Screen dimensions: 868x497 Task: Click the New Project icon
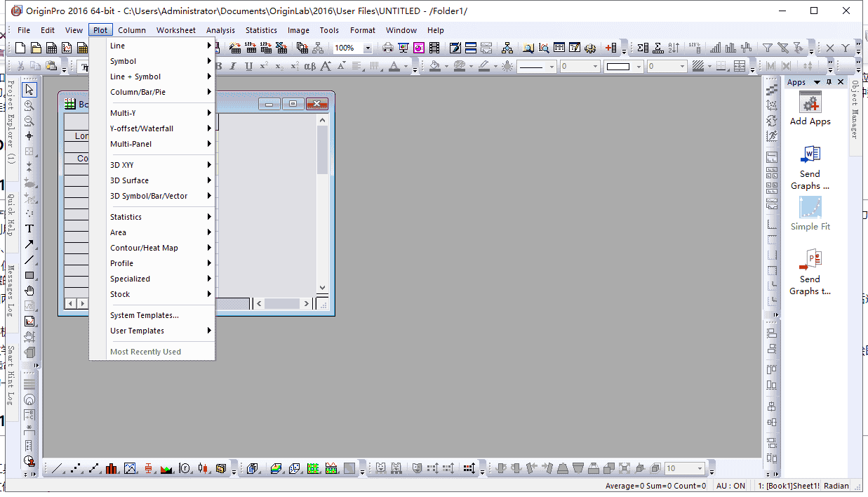(x=20, y=48)
